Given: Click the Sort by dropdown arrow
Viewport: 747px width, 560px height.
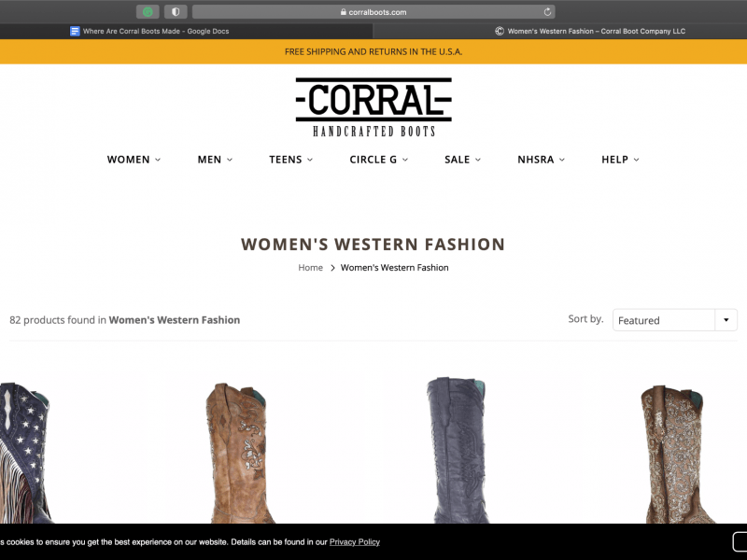Looking at the screenshot, I should click(726, 320).
